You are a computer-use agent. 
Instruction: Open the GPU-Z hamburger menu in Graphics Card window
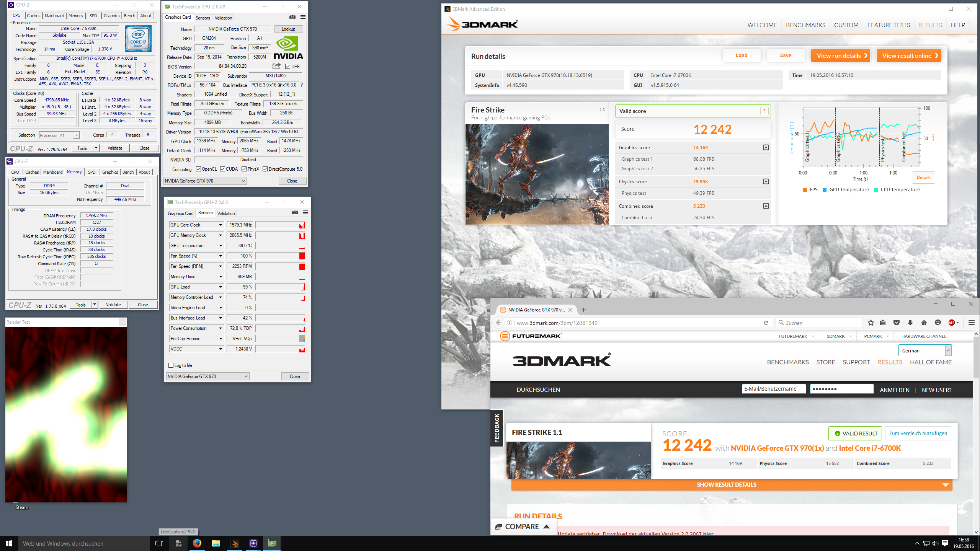[x=303, y=17]
